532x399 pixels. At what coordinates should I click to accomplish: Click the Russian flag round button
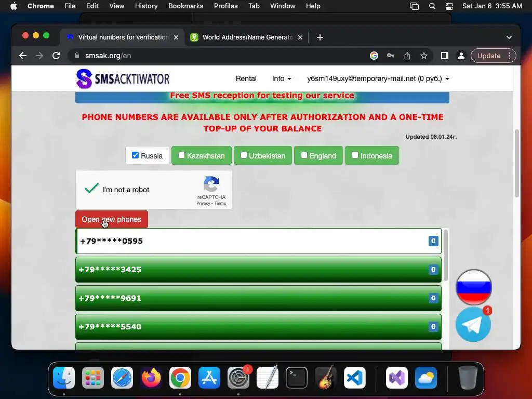point(474,287)
